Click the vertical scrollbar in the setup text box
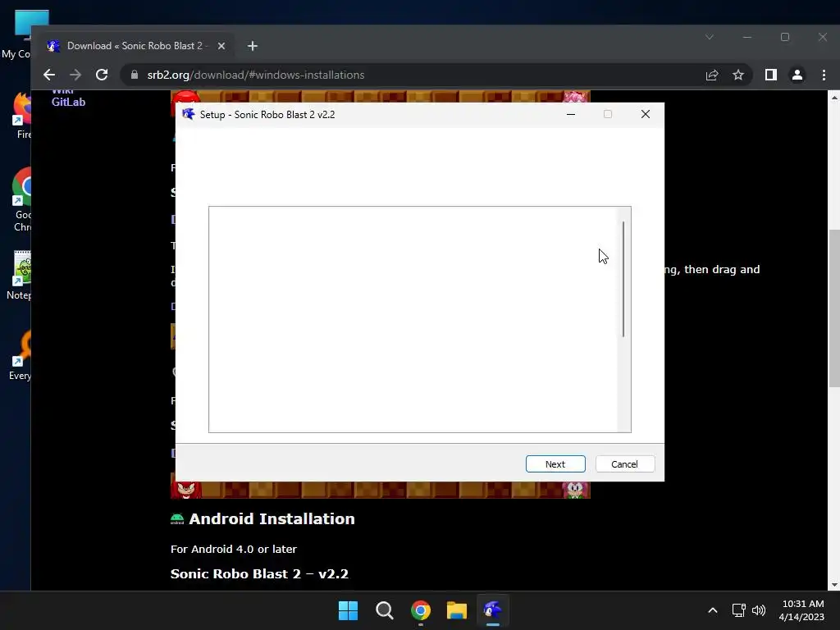 (623, 279)
